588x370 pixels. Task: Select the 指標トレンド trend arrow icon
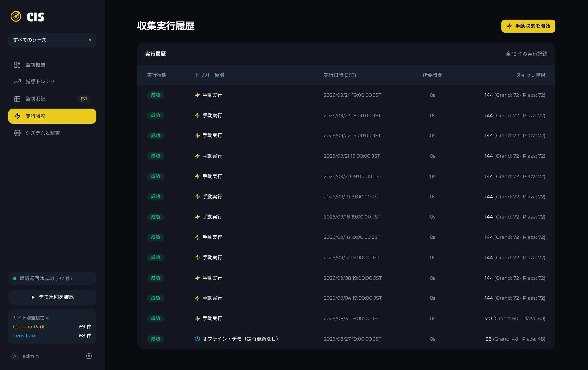(x=17, y=81)
